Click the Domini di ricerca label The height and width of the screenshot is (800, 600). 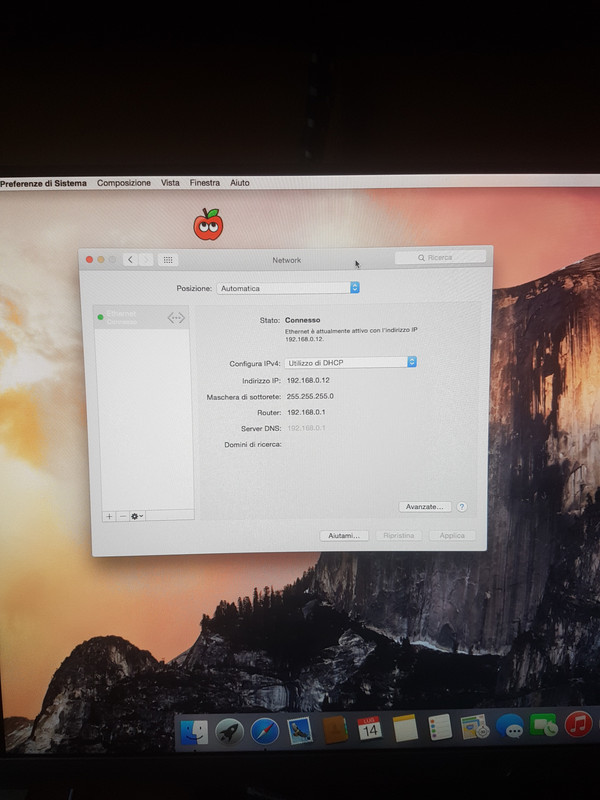click(253, 444)
